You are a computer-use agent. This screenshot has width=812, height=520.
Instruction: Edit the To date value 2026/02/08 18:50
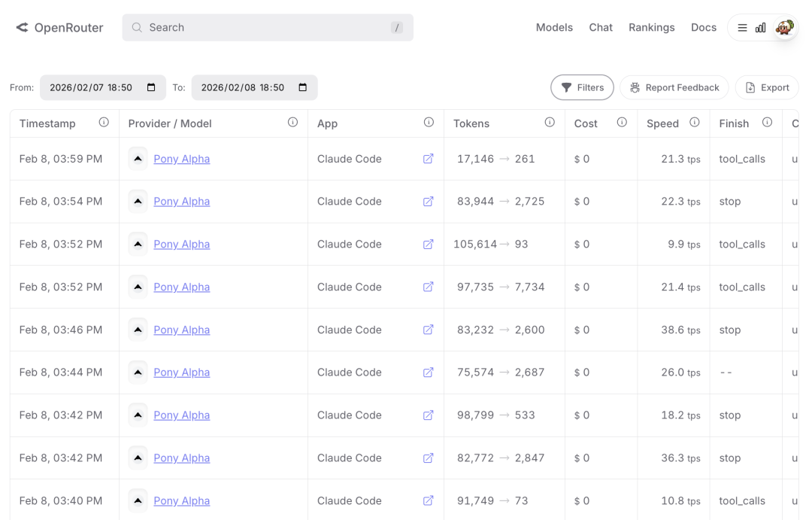pyautogui.click(x=243, y=87)
